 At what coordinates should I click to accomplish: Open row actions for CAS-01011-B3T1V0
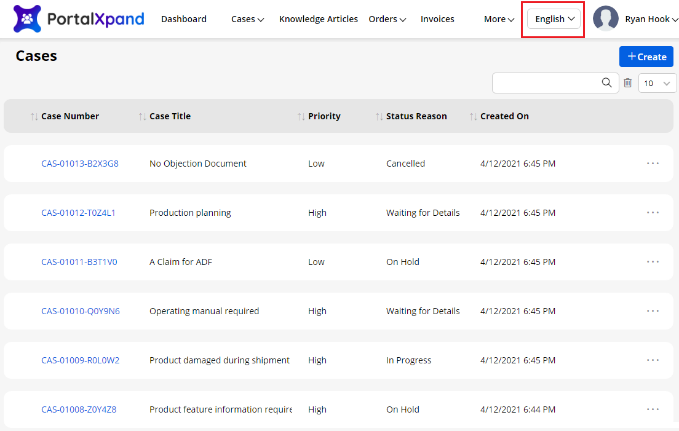coord(653,262)
